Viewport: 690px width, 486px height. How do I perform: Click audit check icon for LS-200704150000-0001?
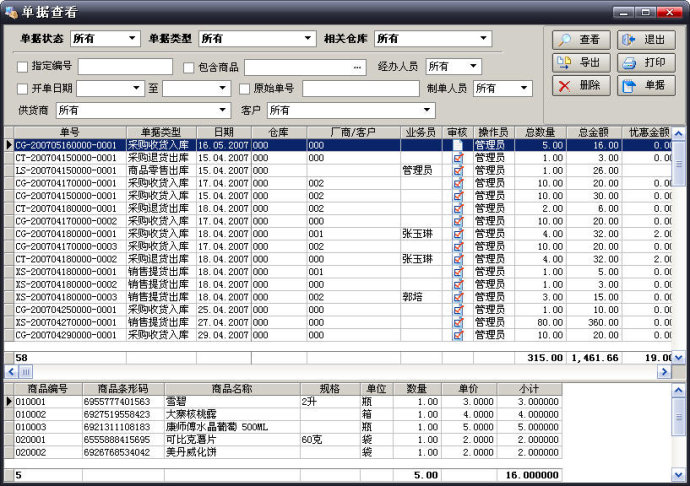(458, 170)
